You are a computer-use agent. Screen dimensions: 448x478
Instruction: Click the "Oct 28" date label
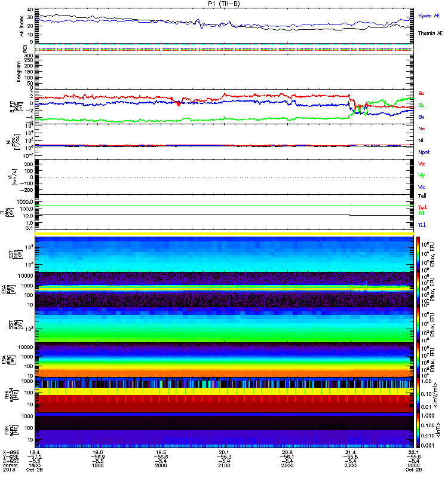(35, 470)
